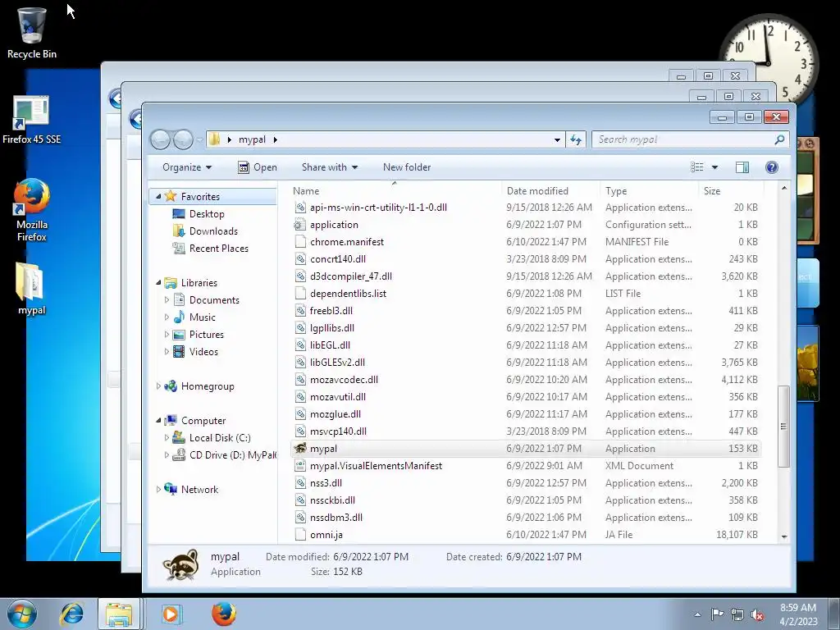Select Local Disk (C:) in the tree
840x630 pixels.
point(220,438)
